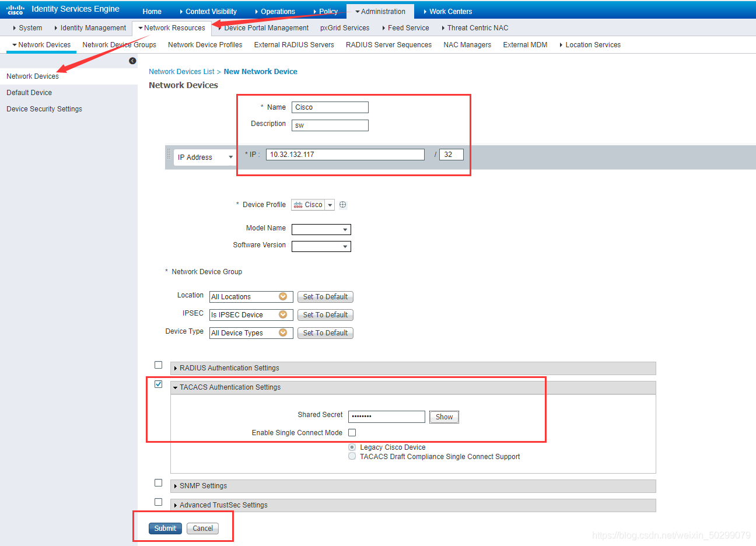Screen dimensions: 756x546
Task: Switch to External RADIUS Servers tab
Action: click(x=294, y=45)
